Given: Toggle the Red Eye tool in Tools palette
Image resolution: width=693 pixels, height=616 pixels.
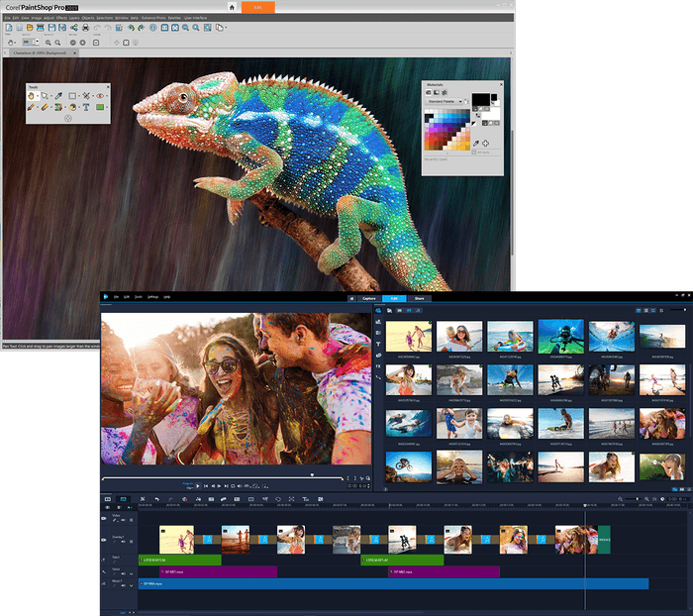Looking at the screenshot, I should click(x=100, y=96).
